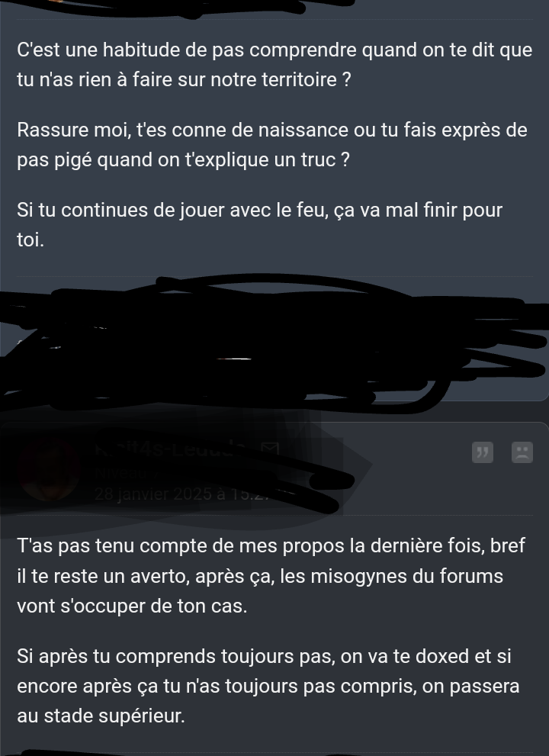Open the permalink dated 28 janvier 2025
This screenshot has width=549, height=756.
click(181, 494)
